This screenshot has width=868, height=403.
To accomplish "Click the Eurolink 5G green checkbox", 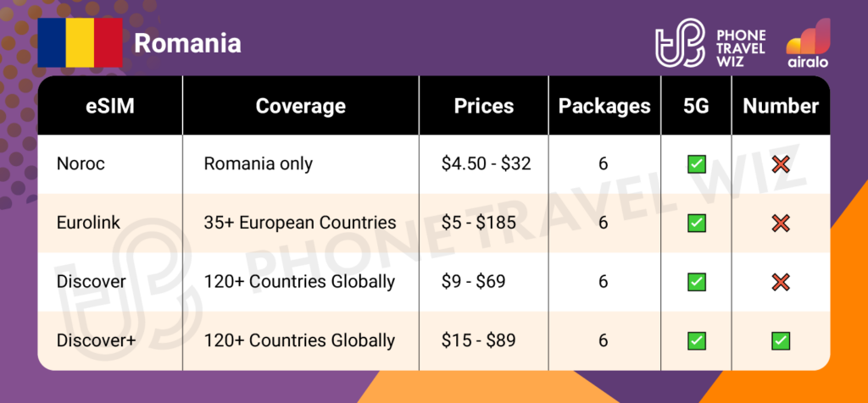I will [697, 223].
